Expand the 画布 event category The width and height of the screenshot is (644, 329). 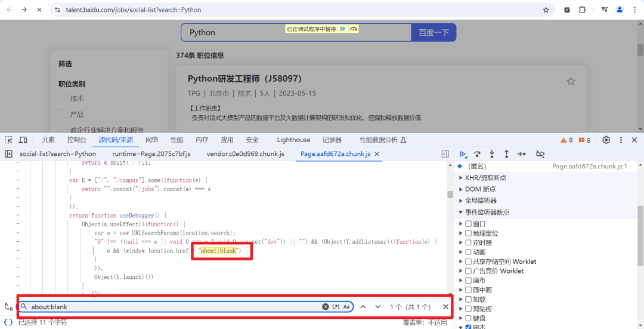point(460,281)
